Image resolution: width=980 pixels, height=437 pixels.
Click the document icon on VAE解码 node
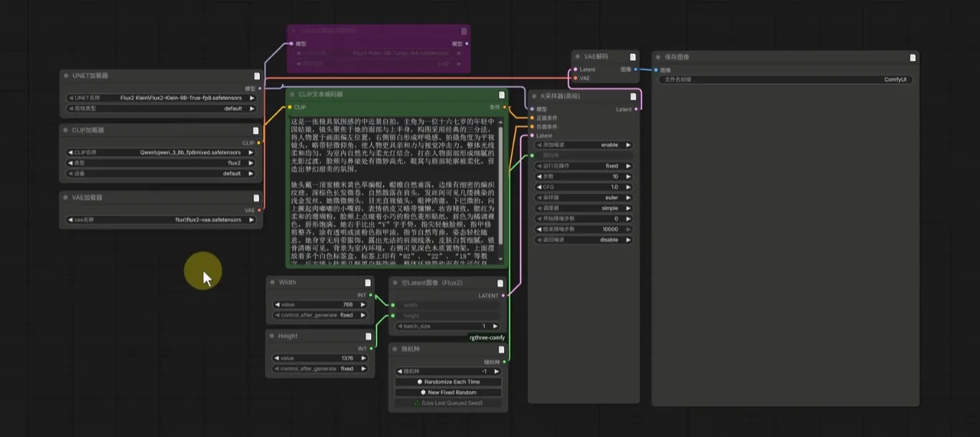(633, 57)
